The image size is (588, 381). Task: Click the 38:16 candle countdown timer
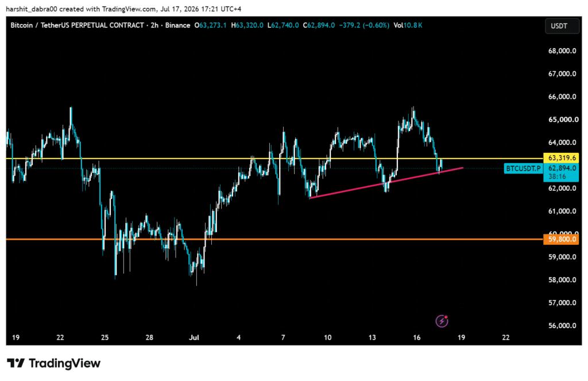[557, 176]
